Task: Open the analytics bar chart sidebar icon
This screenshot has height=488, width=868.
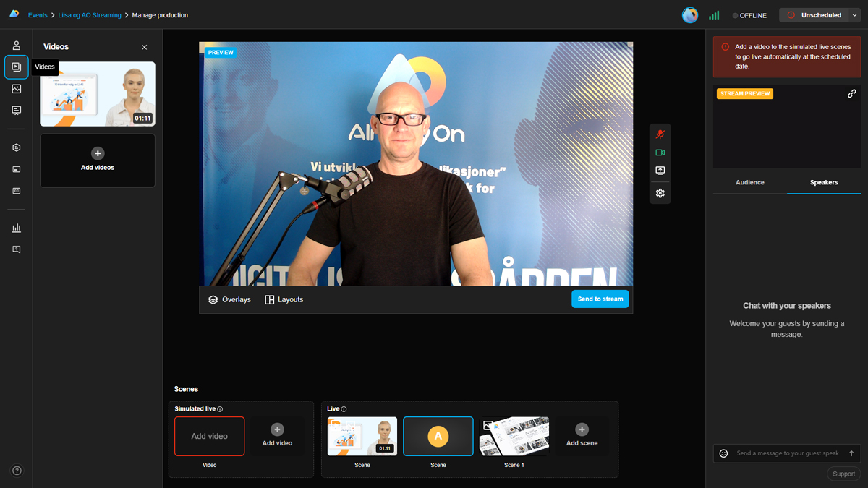Action: (17, 228)
